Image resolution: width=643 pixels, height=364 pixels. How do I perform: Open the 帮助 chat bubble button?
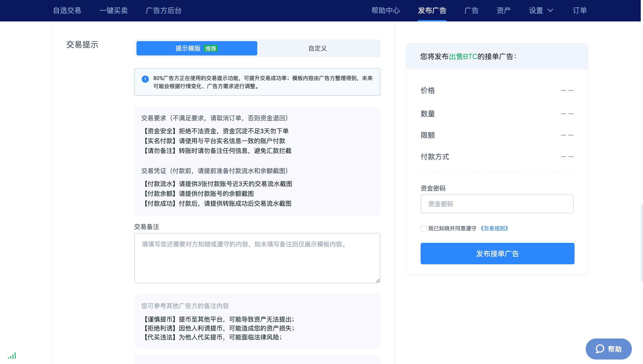click(608, 349)
